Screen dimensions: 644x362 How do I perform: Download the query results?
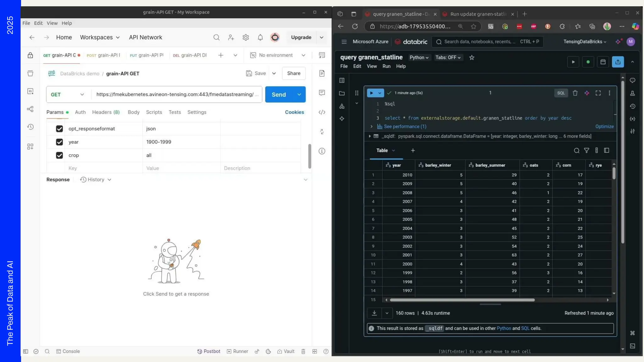[x=374, y=313]
